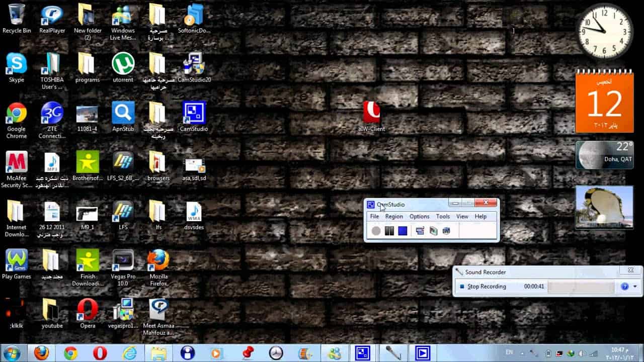Click the Sound Recorder help icon
Screen dimensions: 644x362
pos(625,287)
